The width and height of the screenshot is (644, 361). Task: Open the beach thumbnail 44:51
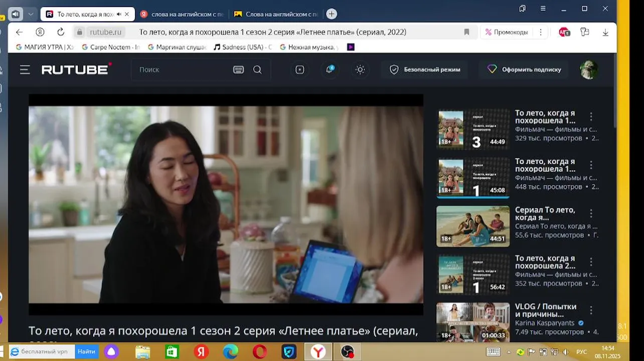tap(473, 226)
